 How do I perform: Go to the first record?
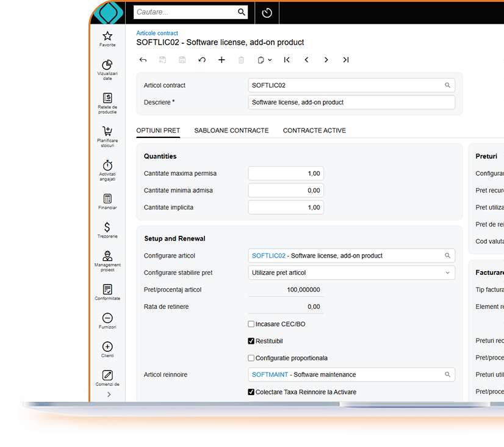point(287,60)
